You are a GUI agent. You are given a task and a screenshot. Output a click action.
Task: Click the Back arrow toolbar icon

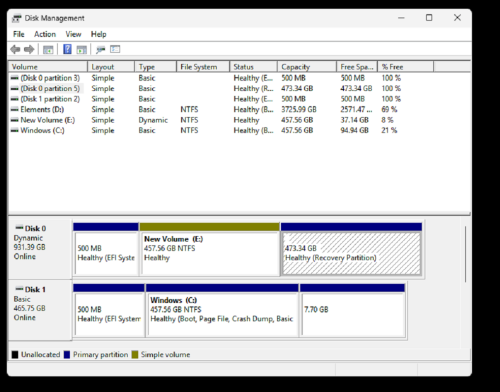pos(15,50)
